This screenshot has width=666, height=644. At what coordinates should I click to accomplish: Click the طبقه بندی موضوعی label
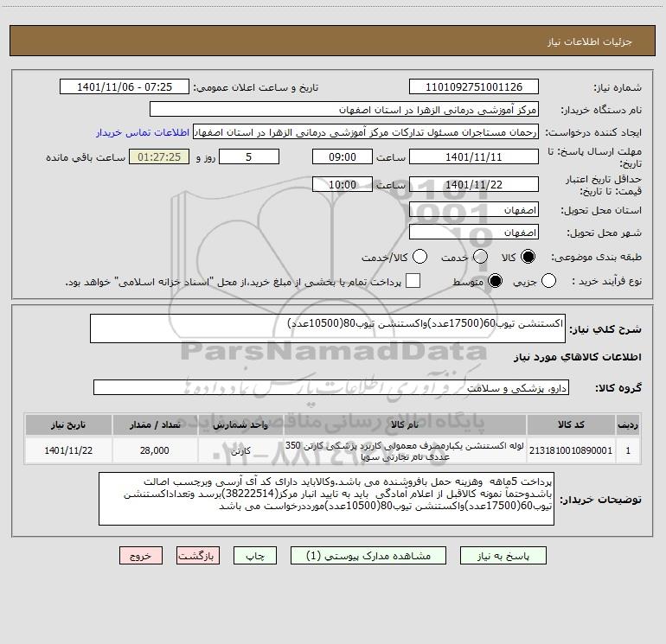pyautogui.click(x=596, y=258)
